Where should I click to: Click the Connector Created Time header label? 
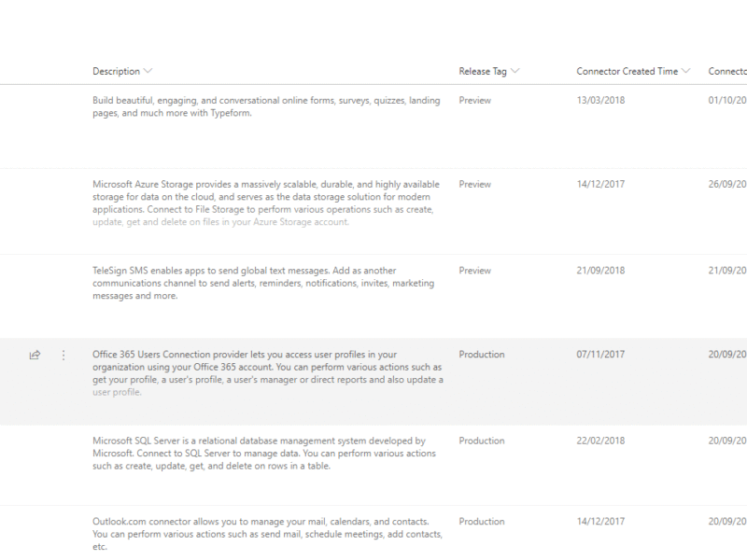627,71
